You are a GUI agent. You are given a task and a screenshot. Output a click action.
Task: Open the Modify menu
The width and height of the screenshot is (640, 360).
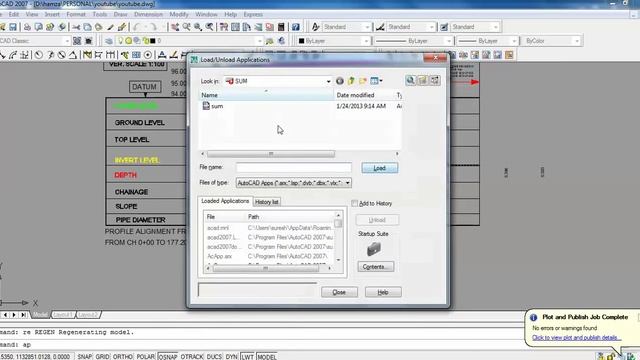coord(179,14)
